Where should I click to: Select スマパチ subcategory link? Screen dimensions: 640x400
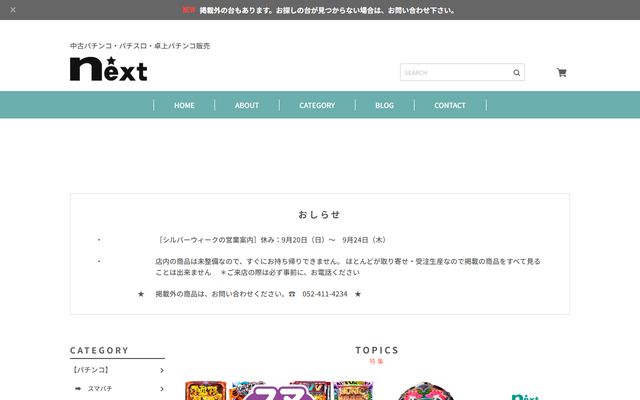coord(100,389)
